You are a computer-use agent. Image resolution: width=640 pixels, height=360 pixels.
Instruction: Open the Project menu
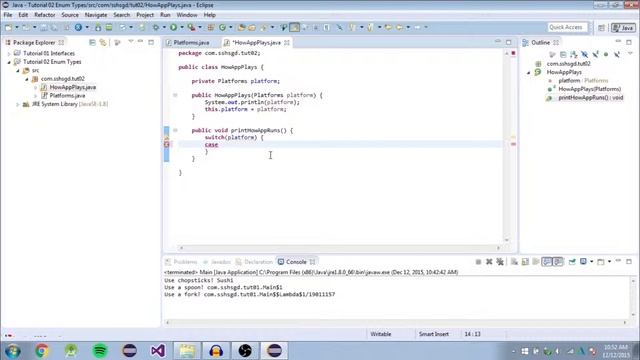[145, 15]
